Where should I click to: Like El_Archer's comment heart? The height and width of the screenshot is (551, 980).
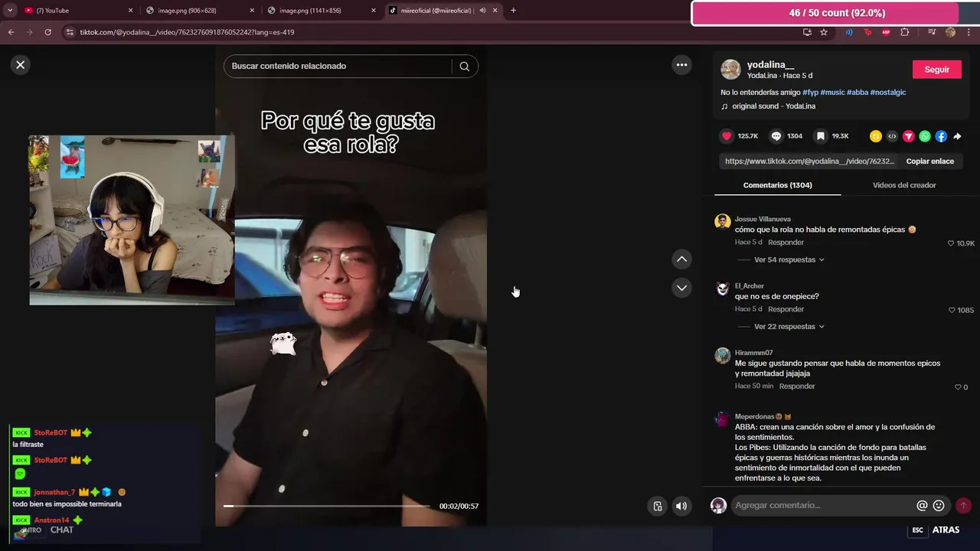[x=952, y=310]
